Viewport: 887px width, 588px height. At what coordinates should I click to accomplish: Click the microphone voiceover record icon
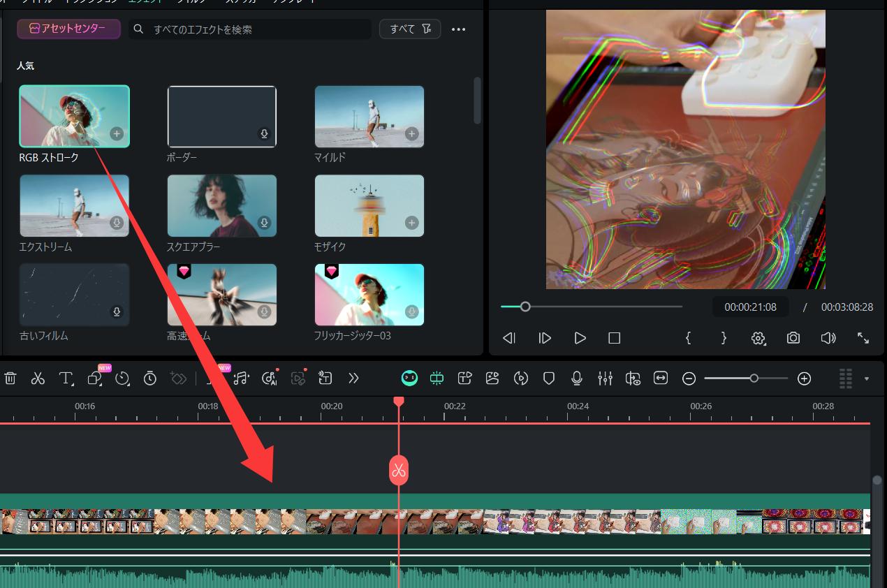[577, 378]
